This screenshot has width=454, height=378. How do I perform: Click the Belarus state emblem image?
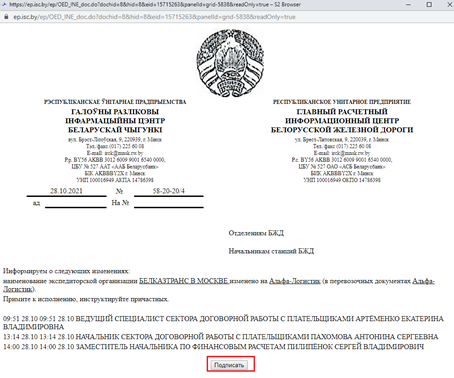coord(230,63)
